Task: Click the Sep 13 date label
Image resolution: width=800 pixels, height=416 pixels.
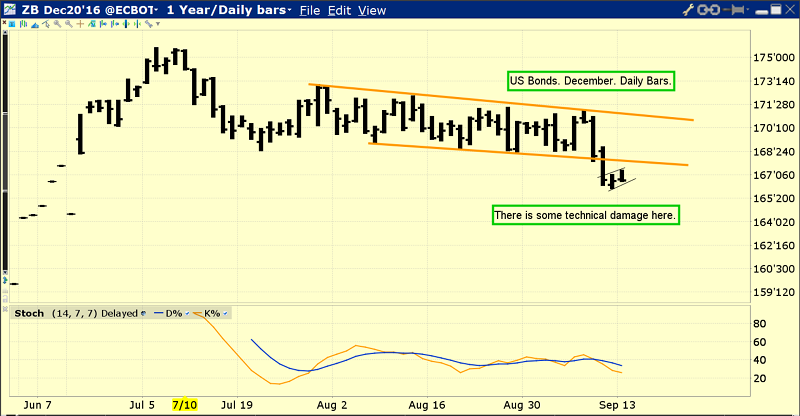Action: [617, 405]
